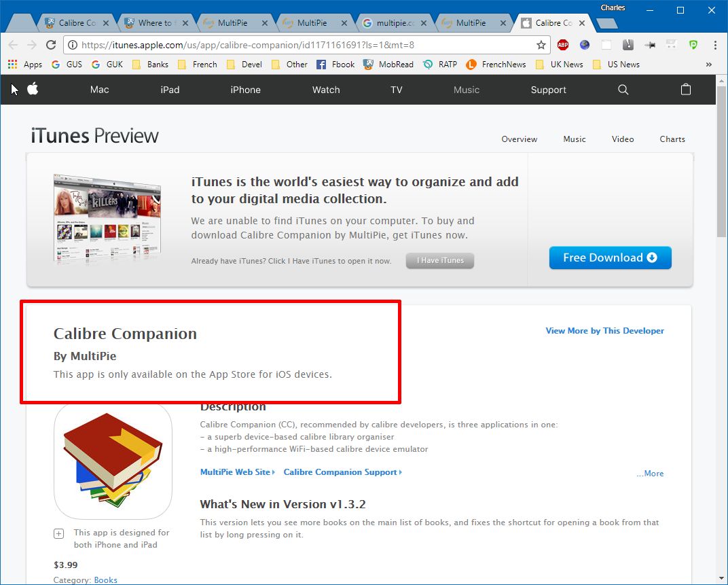
Task: Open the TV section
Action: coord(396,90)
